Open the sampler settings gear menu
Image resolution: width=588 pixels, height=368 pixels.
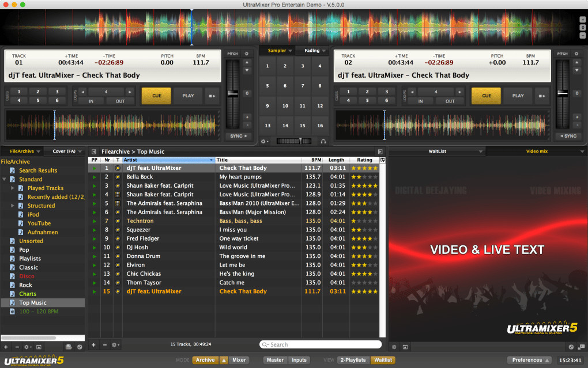click(x=264, y=141)
